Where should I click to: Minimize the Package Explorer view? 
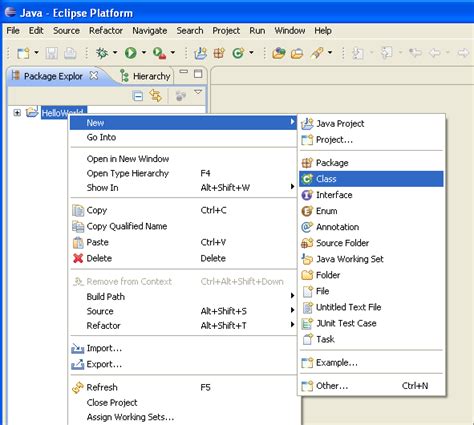click(183, 72)
